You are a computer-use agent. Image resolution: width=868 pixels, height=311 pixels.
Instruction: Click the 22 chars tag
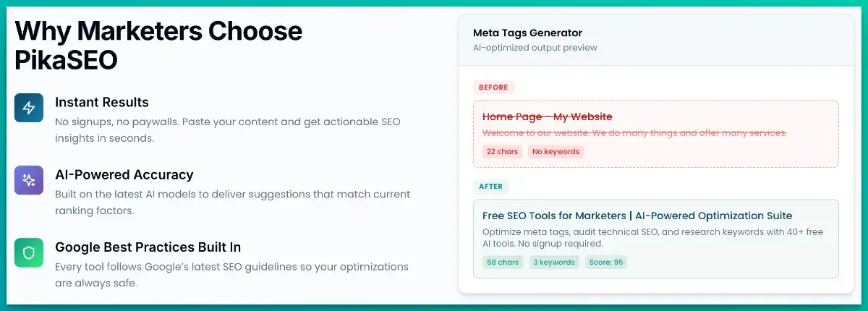click(502, 151)
